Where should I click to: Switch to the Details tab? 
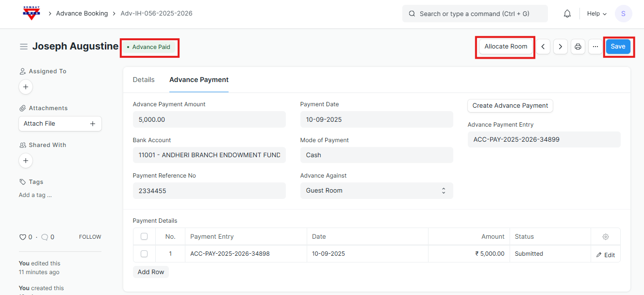coord(144,80)
